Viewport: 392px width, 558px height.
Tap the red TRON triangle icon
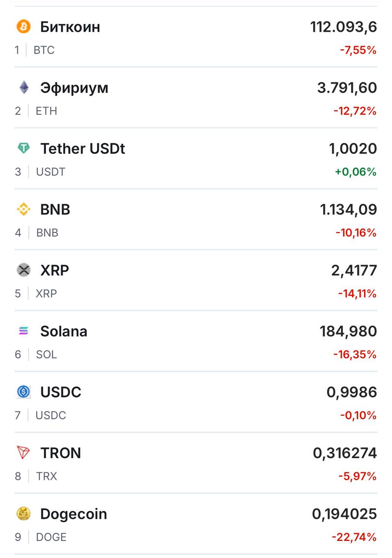24,453
